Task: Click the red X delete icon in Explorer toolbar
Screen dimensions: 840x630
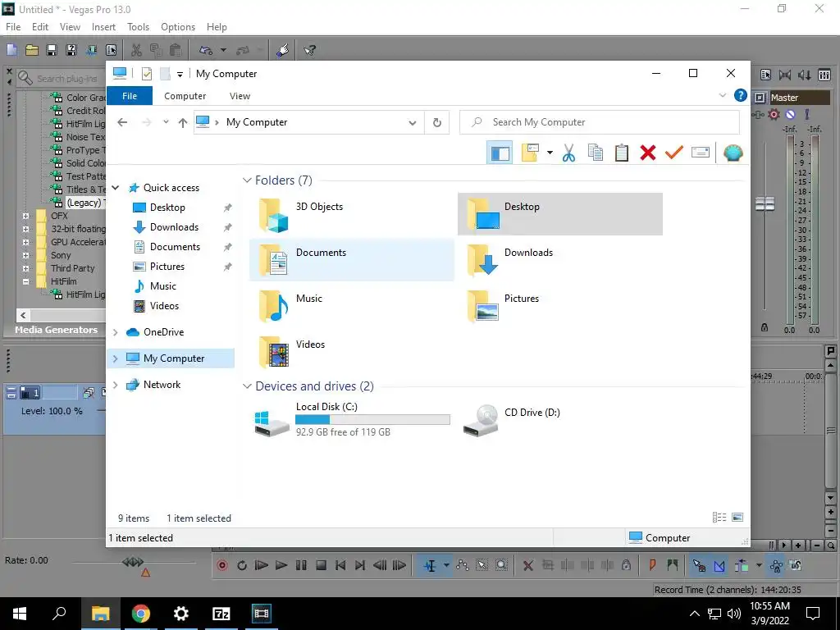Action: (x=648, y=153)
